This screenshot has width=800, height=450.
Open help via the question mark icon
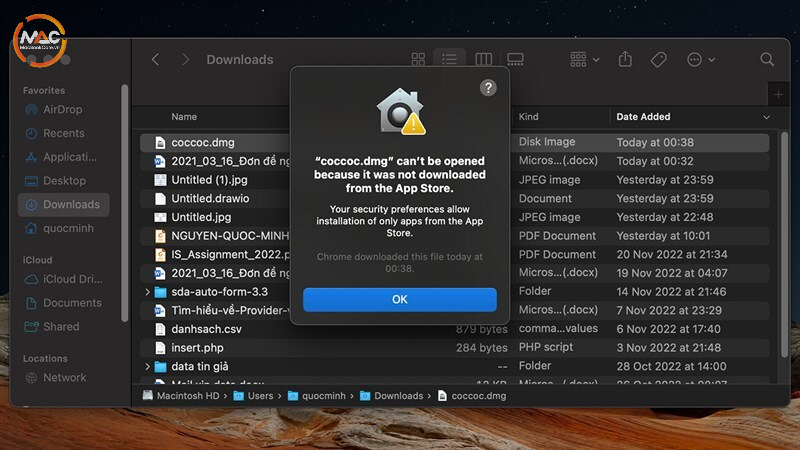[488, 88]
